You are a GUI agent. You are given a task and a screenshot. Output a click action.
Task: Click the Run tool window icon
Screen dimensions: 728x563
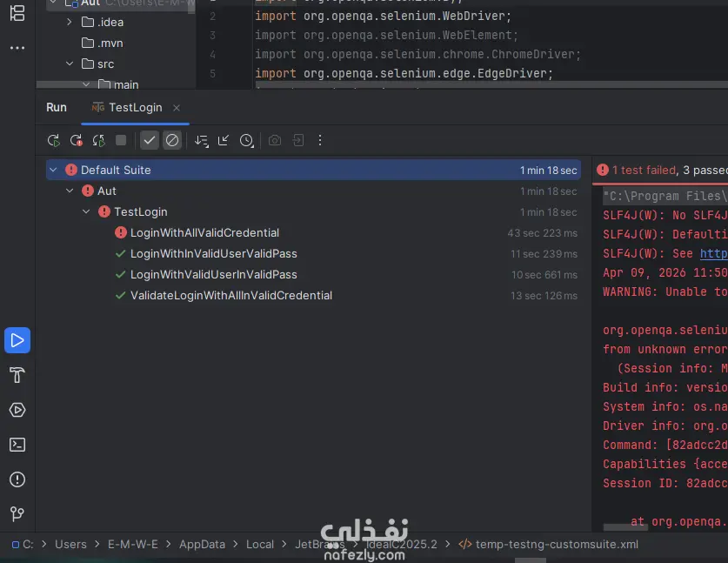tap(17, 340)
